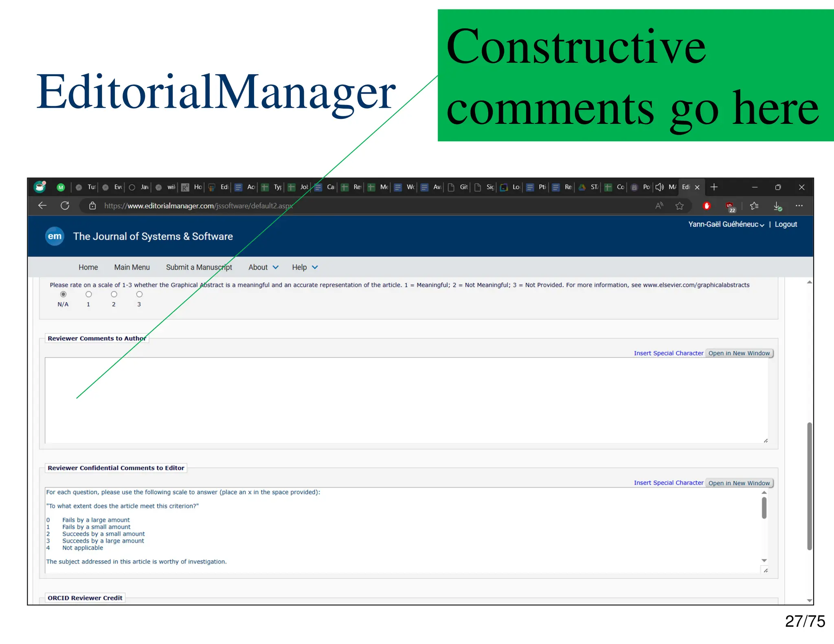This screenshot has height=644, width=834.
Task: Switch to the Tu browser tab
Action: (x=86, y=187)
